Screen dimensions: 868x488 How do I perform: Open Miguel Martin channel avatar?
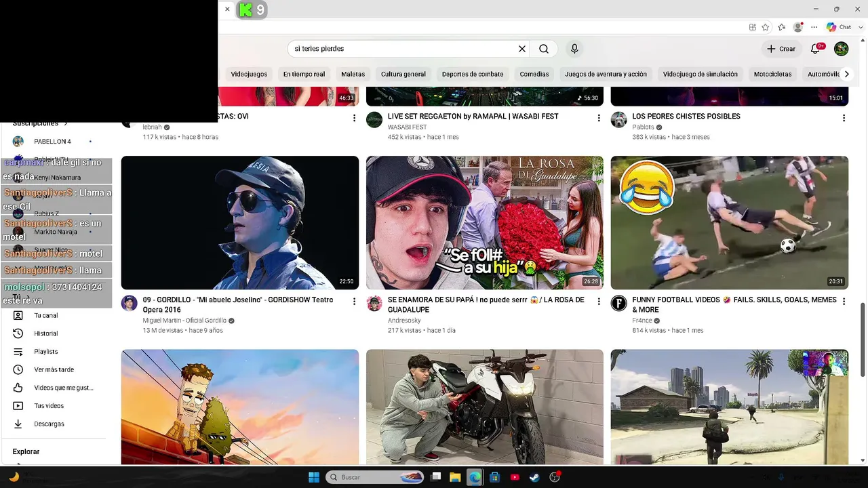pyautogui.click(x=129, y=303)
